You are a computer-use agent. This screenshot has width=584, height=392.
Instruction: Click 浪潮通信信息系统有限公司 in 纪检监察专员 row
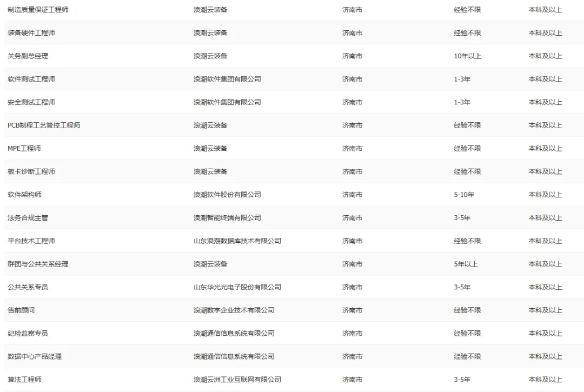234,333
